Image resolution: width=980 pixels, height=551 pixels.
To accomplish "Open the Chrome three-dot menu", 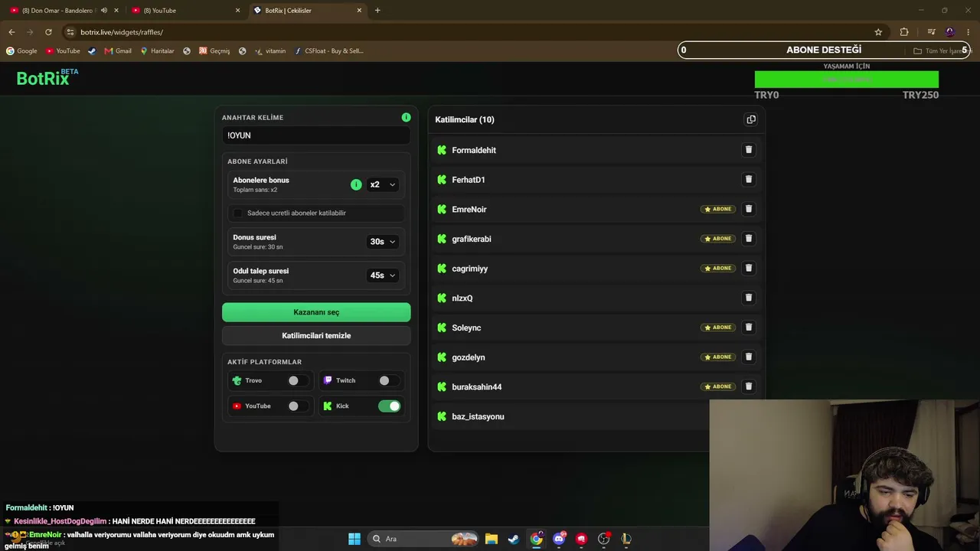I will 969,32.
